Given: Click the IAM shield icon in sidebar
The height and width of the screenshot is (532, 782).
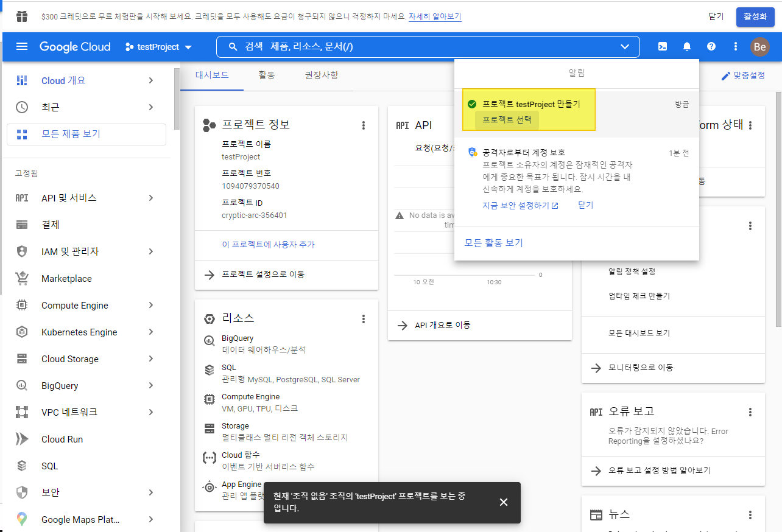Looking at the screenshot, I should [22, 252].
